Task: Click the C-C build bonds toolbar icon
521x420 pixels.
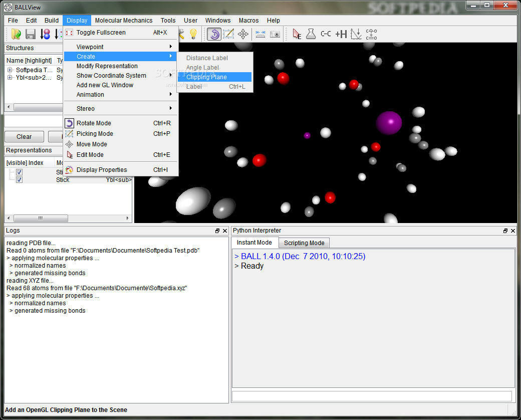Action: pos(326,34)
